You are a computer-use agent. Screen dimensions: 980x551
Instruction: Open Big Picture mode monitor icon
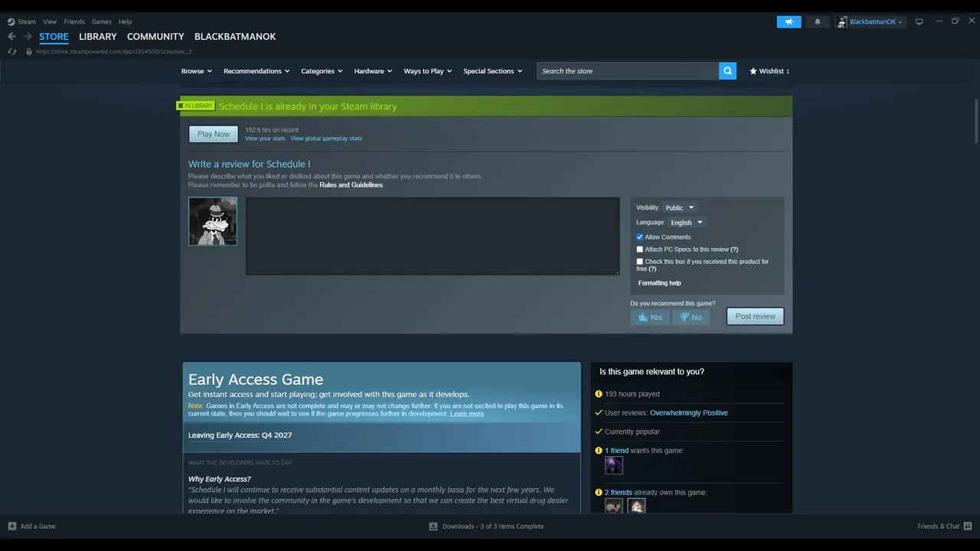click(919, 21)
